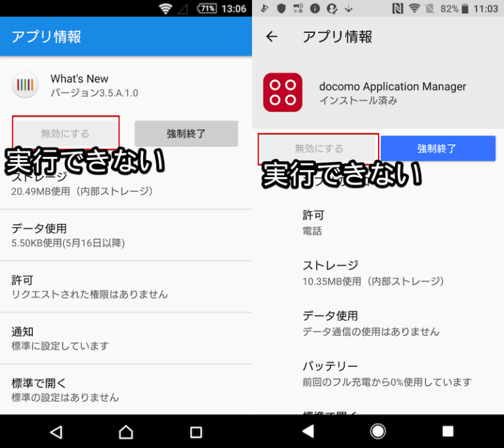The height and width of the screenshot is (448, 504).
Task: Tap the インストール済み status text
Action: tap(358, 100)
